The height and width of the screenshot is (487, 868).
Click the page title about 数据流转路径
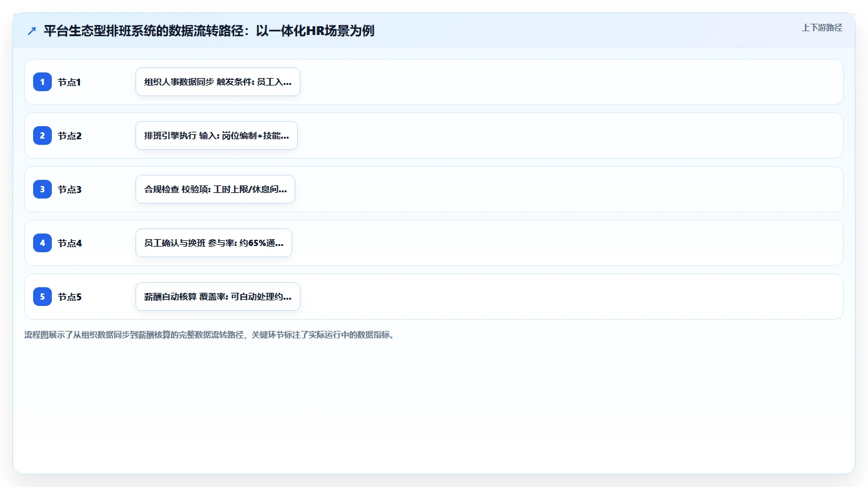(x=209, y=31)
